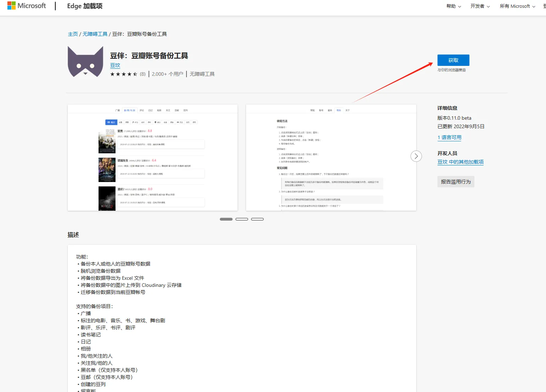This screenshot has width=546, height=392.
Task: Click 已更新 2022年9月5日 text
Action: [x=461, y=126]
